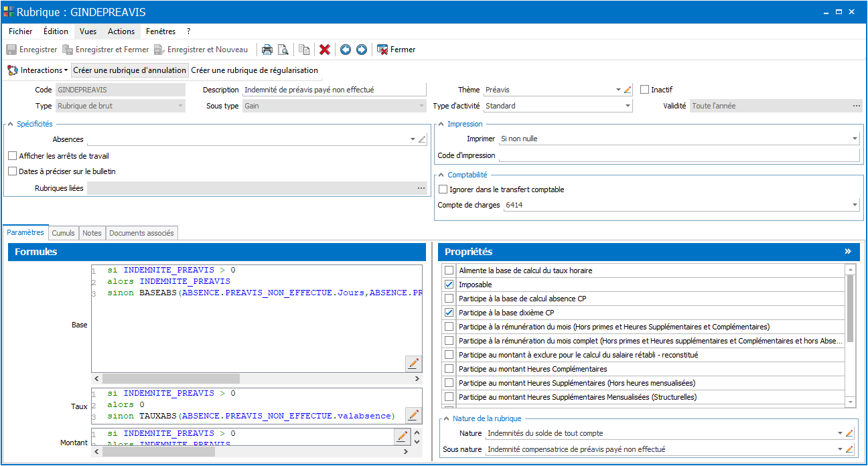Click pencil icon next to Nature

(x=849, y=434)
